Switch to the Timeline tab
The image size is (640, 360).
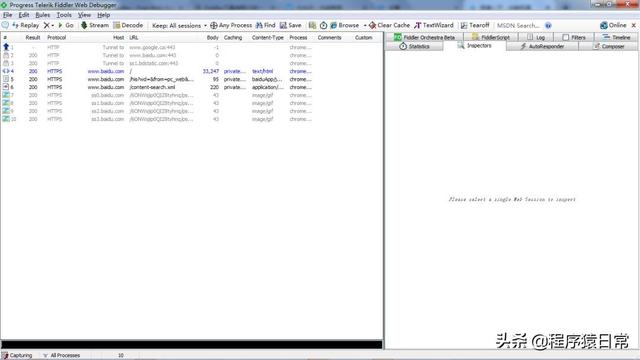616,37
